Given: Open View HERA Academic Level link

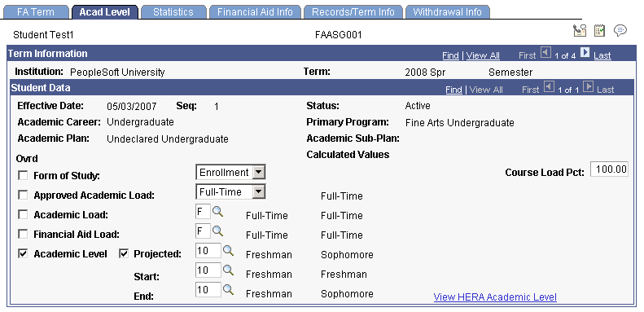Looking at the screenshot, I should point(495,297).
